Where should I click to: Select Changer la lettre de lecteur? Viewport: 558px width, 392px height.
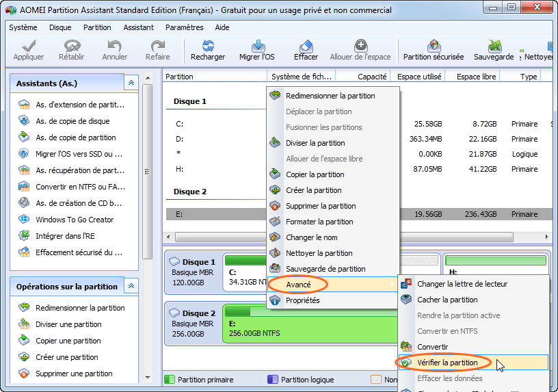pos(473,284)
